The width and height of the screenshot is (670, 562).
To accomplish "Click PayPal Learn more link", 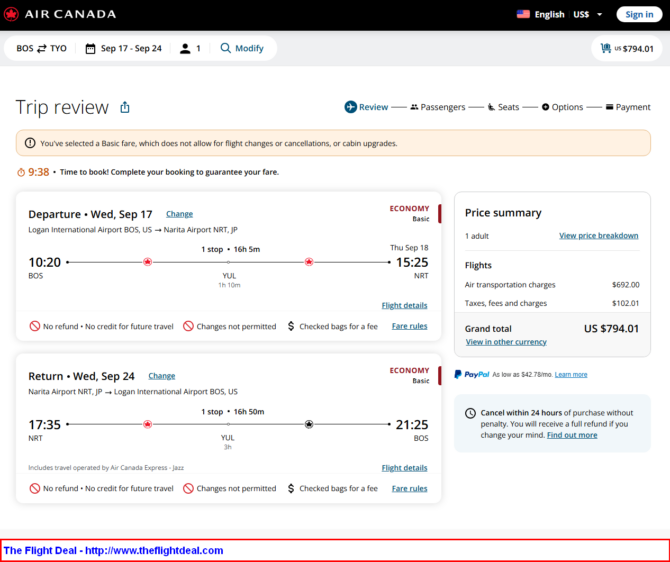I will (571, 374).
